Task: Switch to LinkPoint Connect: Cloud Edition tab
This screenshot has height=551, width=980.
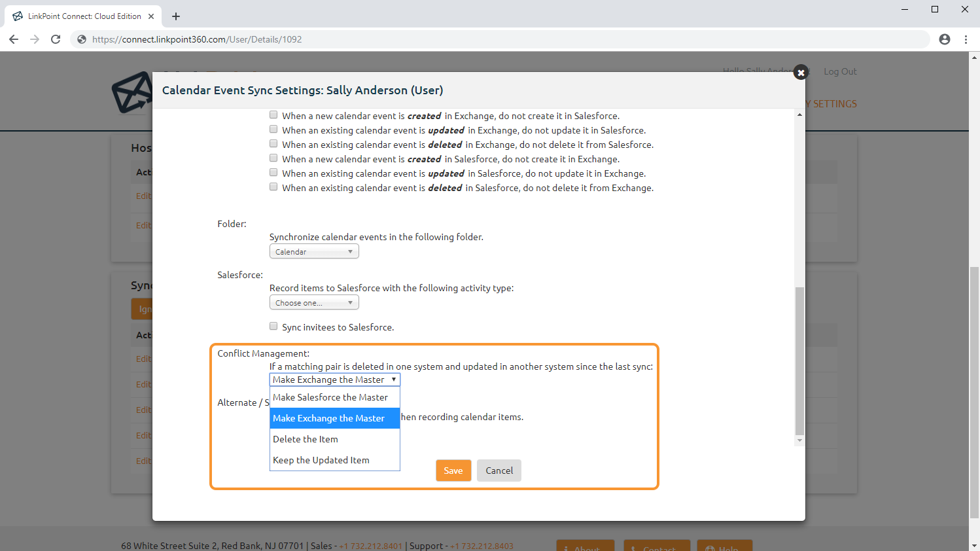Action: (84, 16)
